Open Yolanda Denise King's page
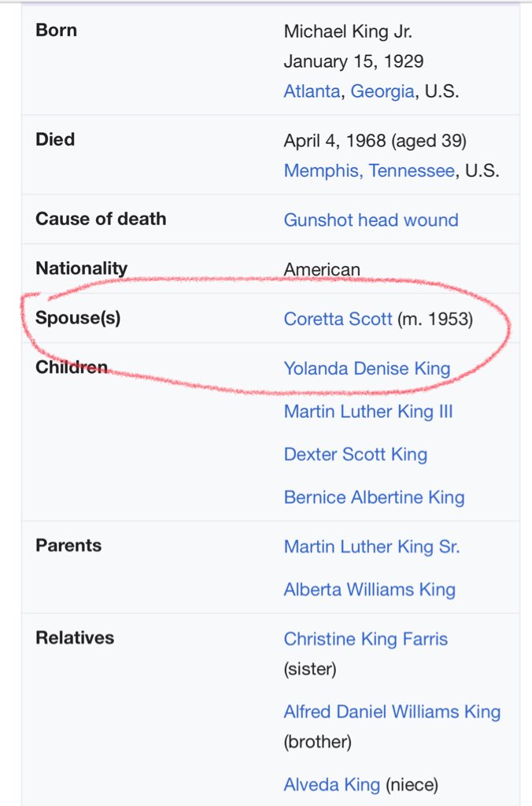The image size is (532, 806). 367,368
